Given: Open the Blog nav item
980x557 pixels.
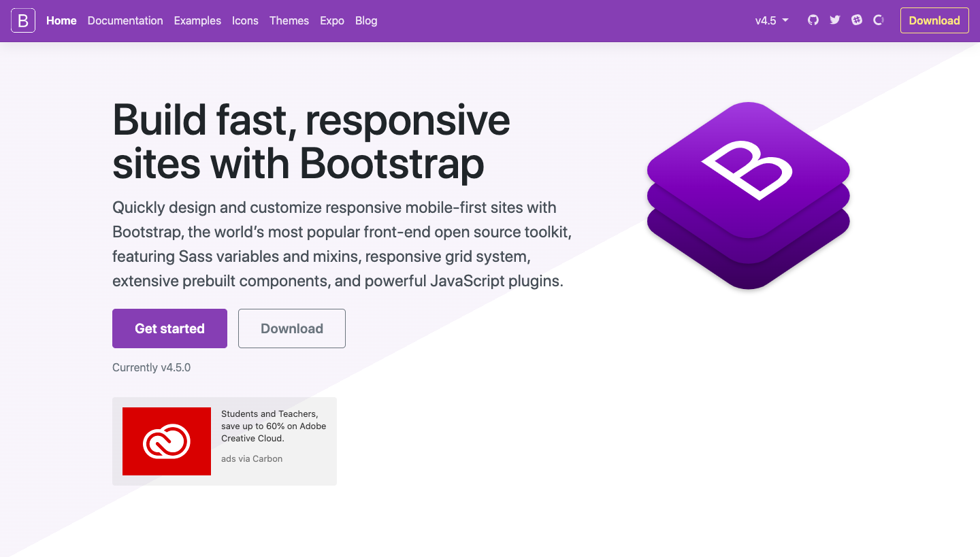Looking at the screenshot, I should point(366,20).
